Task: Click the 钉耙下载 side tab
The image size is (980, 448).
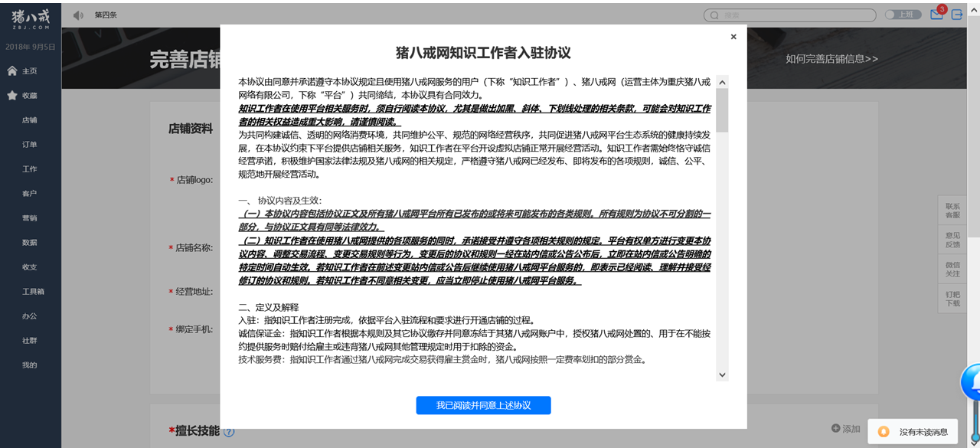Action: pyautogui.click(x=953, y=298)
